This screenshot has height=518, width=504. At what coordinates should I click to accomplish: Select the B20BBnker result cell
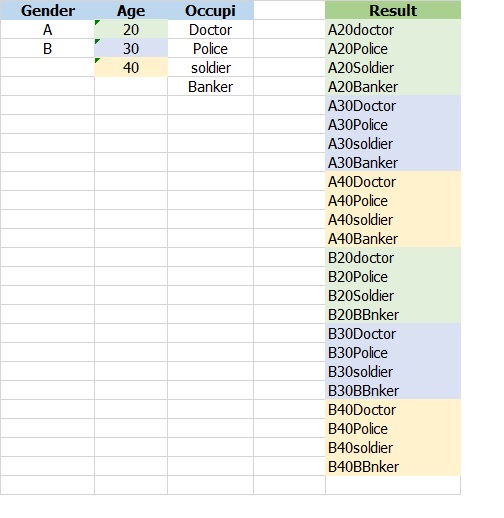pyautogui.click(x=393, y=314)
